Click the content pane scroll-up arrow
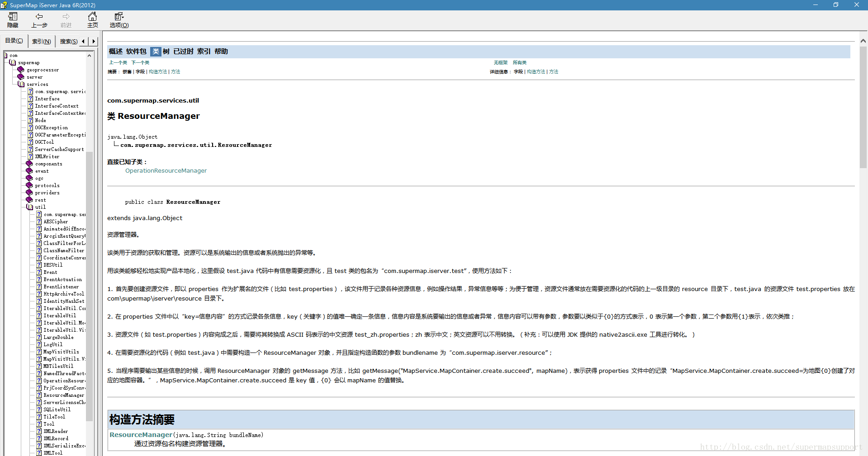 pyautogui.click(x=863, y=41)
